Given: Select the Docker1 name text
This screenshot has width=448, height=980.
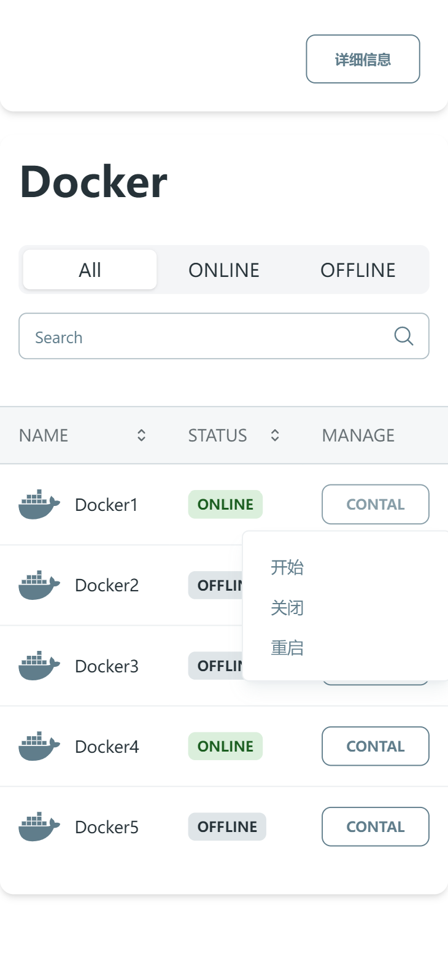Looking at the screenshot, I should coord(106,505).
